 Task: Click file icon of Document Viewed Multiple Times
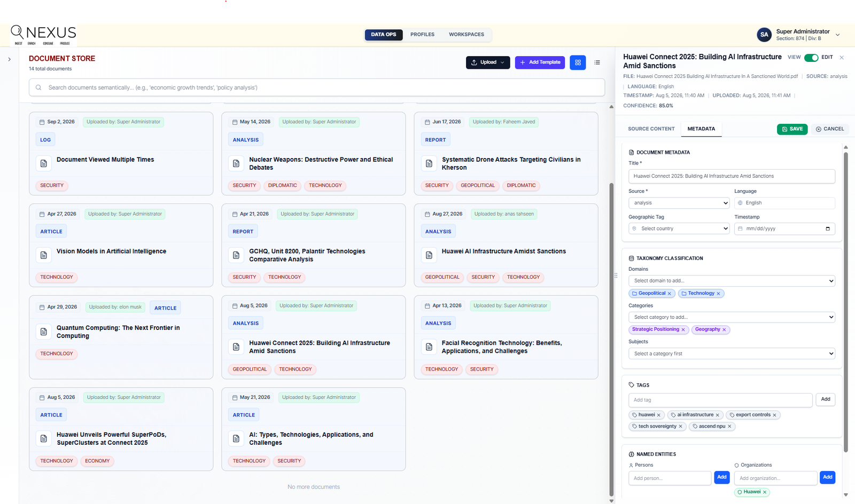[44, 163]
